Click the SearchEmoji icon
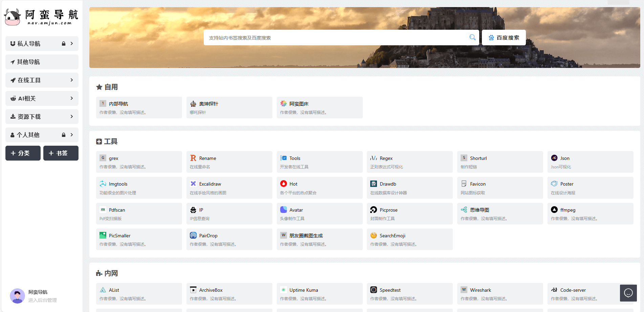 pyautogui.click(x=374, y=236)
